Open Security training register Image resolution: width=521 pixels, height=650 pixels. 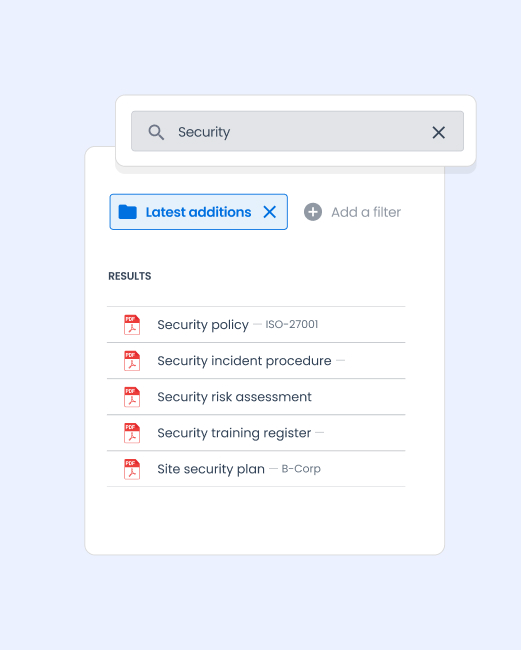click(234, 433)
